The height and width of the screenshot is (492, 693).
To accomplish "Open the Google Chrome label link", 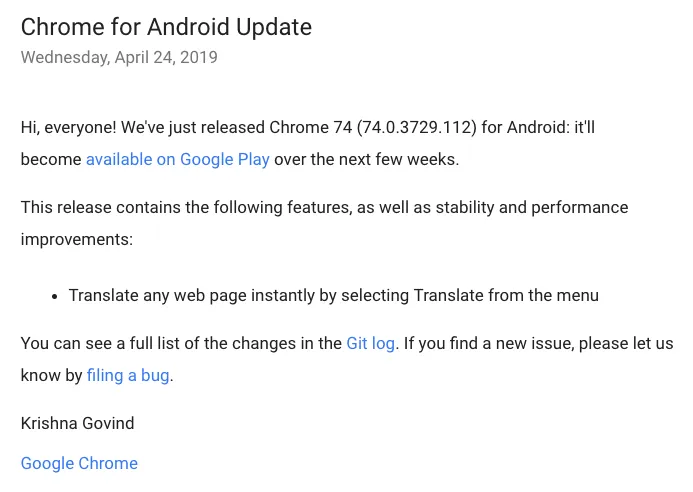I will click(x=79, y=463).
